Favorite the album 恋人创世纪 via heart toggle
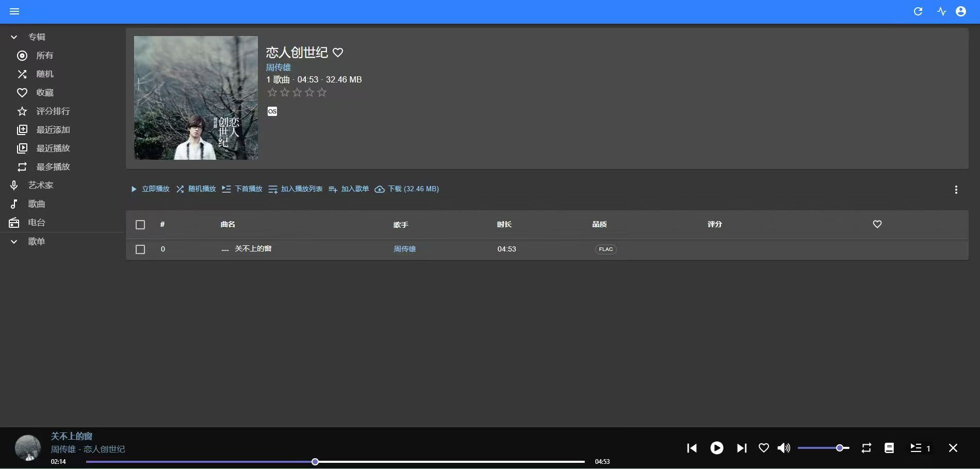980x469 pixels. tap(338, 52)
